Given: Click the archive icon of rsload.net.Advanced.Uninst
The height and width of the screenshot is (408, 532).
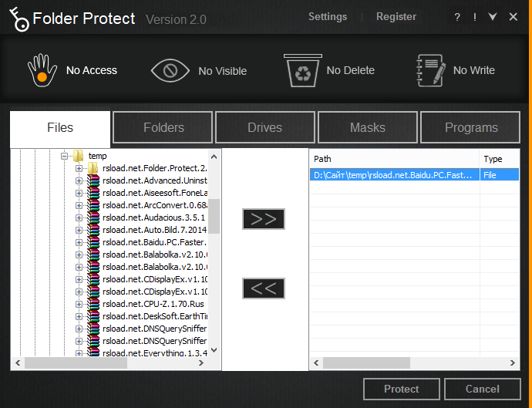Looking at the screenshot, I should click(x=93, y=180).
